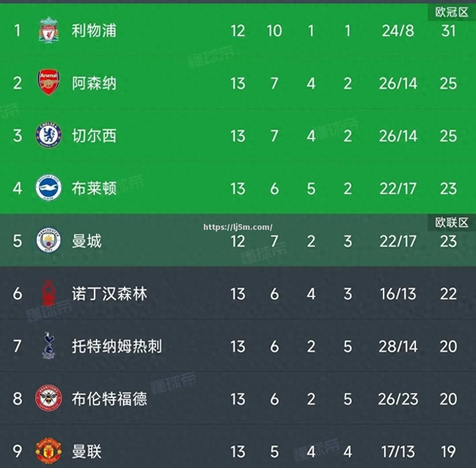Tap the 欧联区 zone label
The width and height of the screenshot is (476, 468).
tap(452, 222)
